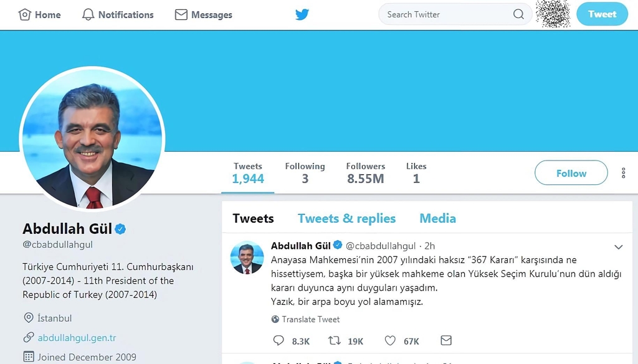Open the large profile photo
The height and width of the screenshot is (364, 638).
92,139
